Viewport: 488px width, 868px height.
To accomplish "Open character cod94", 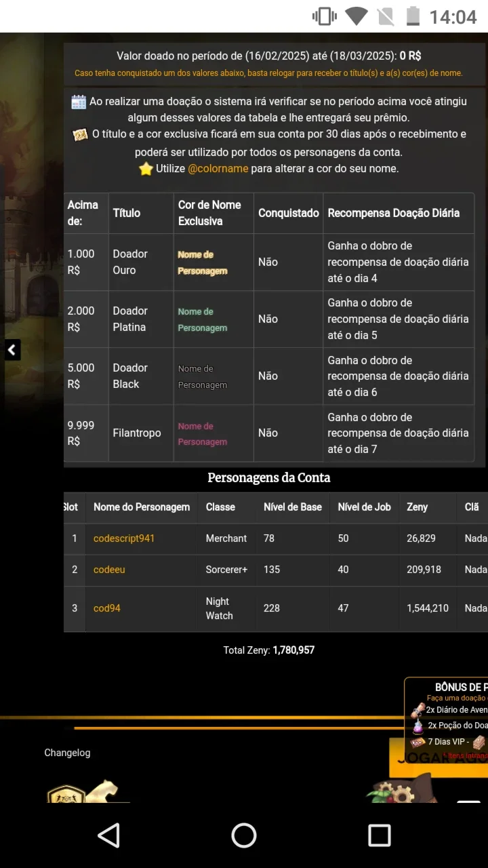I will tap(107, 608).
